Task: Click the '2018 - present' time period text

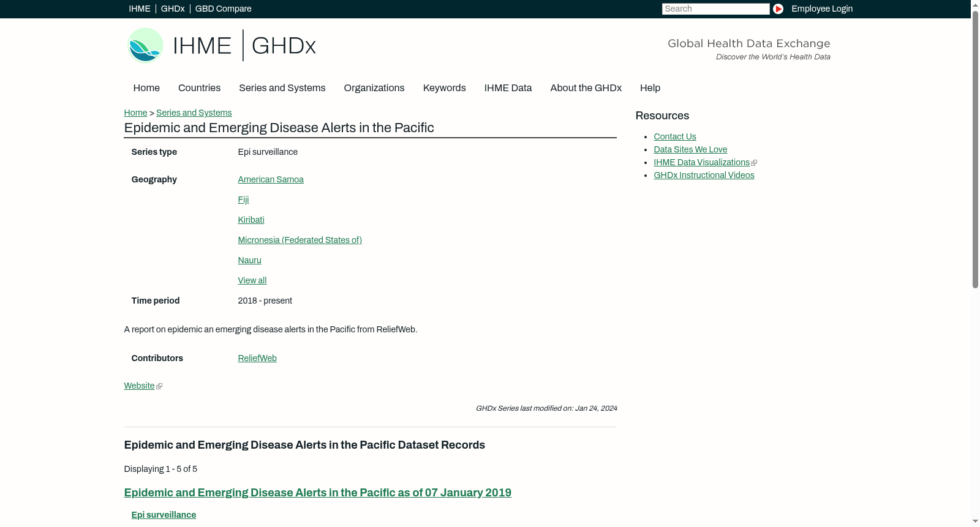Action: click(265, 301)
